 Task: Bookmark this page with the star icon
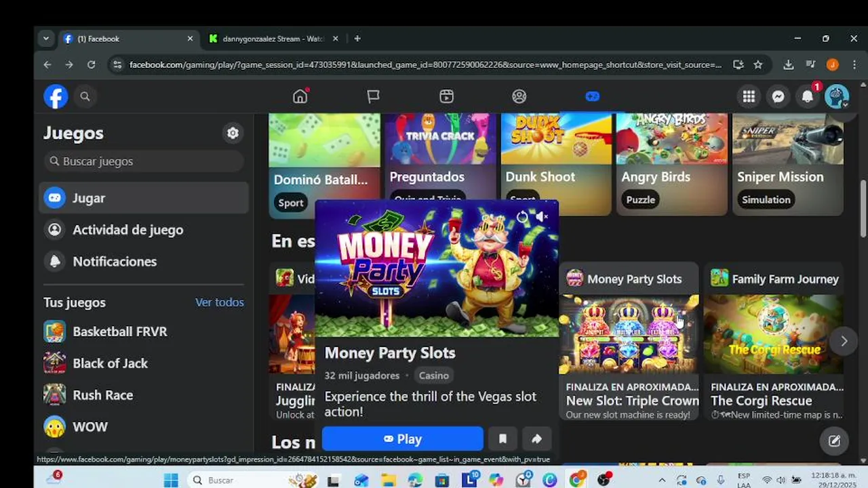coord(758,64)
